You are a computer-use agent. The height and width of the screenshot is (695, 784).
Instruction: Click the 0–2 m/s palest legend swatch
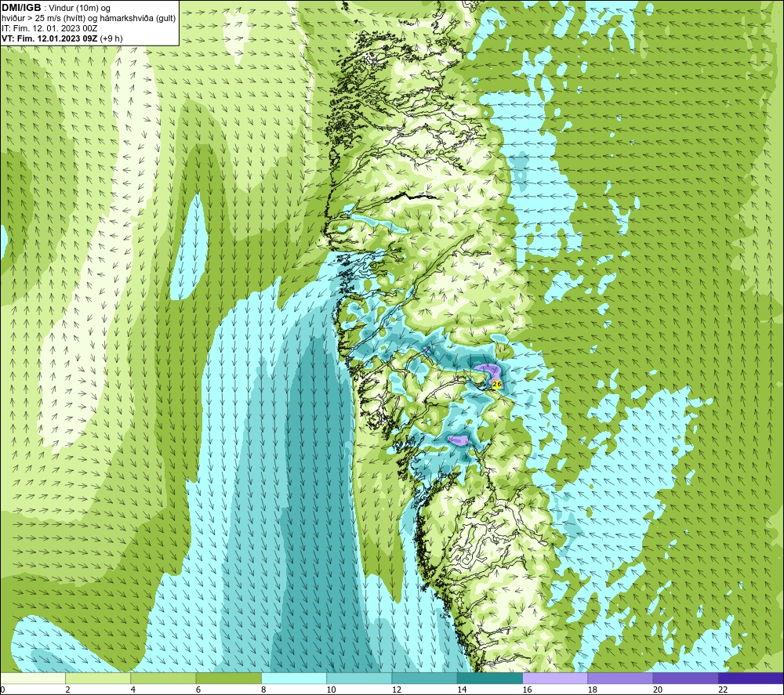[x=33, y=678]
